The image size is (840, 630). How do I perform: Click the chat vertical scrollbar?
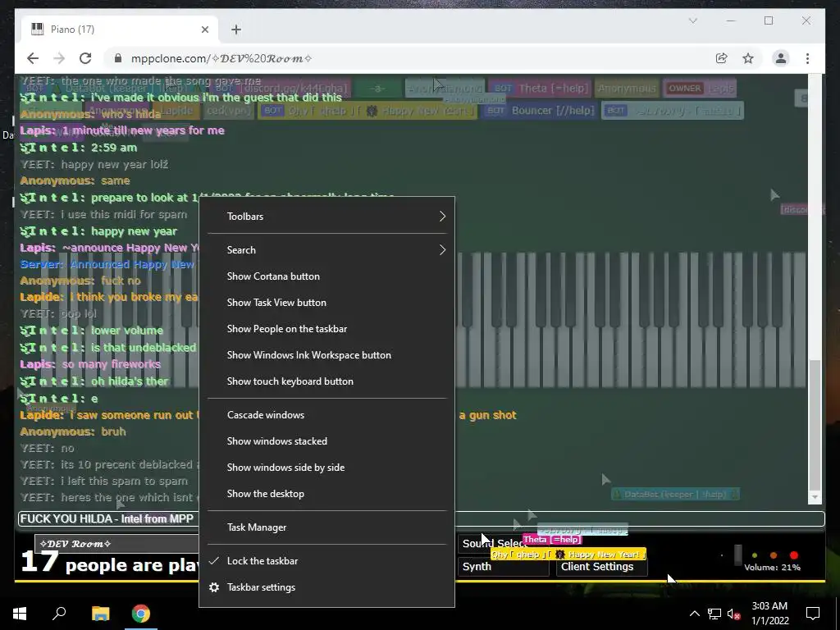coord(815,423)
